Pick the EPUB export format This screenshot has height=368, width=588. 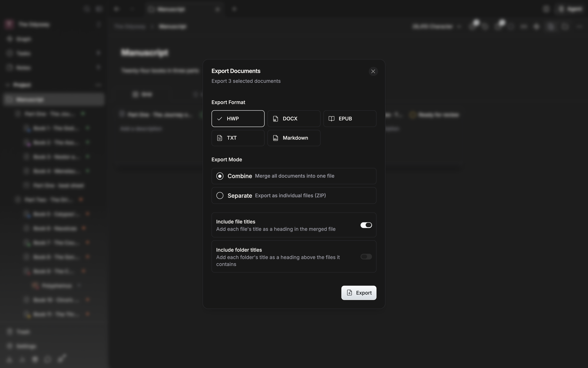(x=350, y=119)
